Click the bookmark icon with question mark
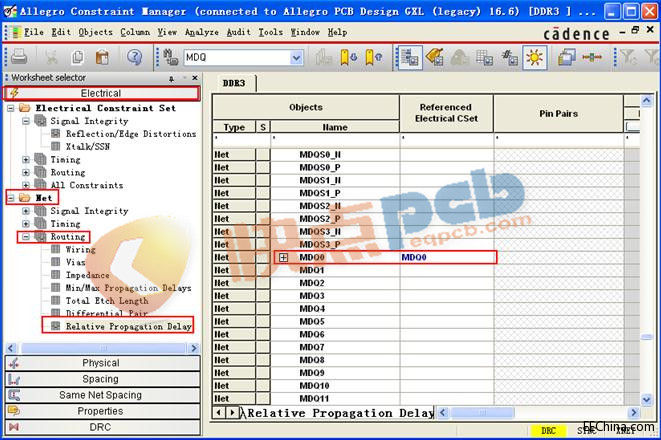The height and width of the screenshot is (440, 661). [373, 57]
